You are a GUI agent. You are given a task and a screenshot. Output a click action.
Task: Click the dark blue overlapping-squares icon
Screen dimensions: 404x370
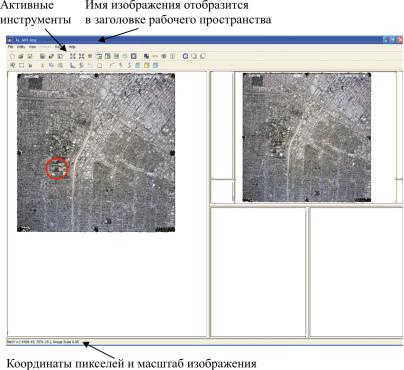click(146, 56)
